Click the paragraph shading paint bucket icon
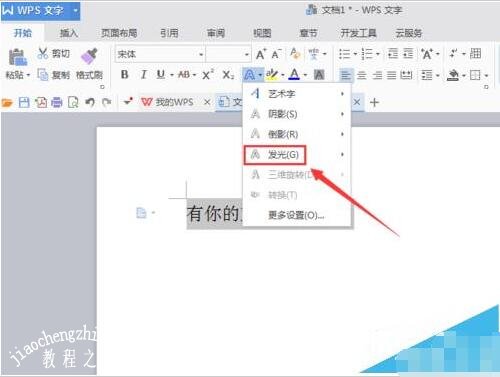500x377 pixels. [x=453, y=75]
